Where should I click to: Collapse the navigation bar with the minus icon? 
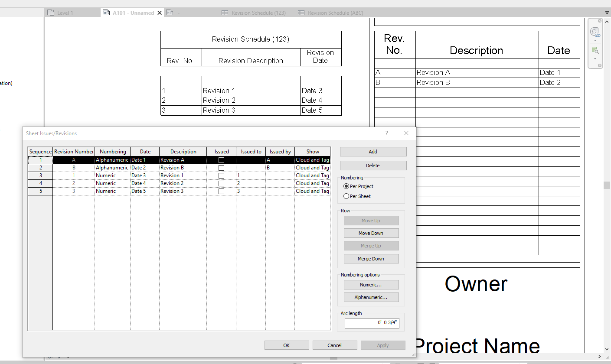pos(600,65)
